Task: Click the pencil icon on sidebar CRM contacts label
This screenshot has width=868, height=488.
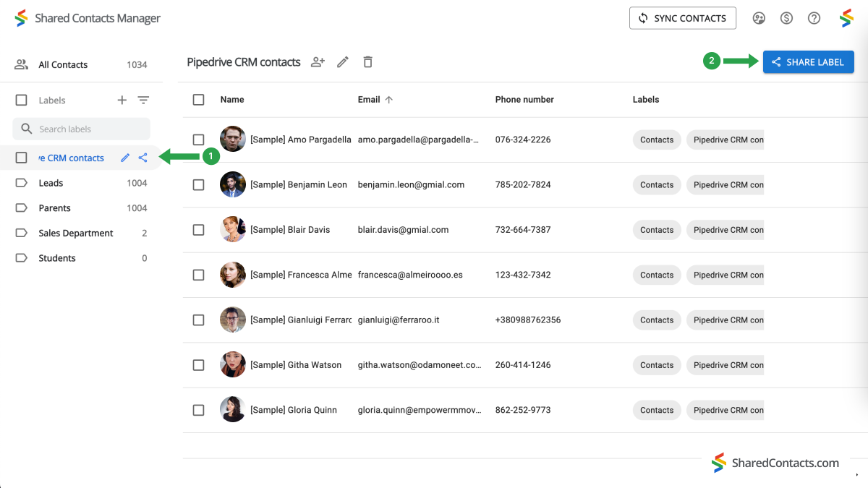Action: tap(125, 158)
